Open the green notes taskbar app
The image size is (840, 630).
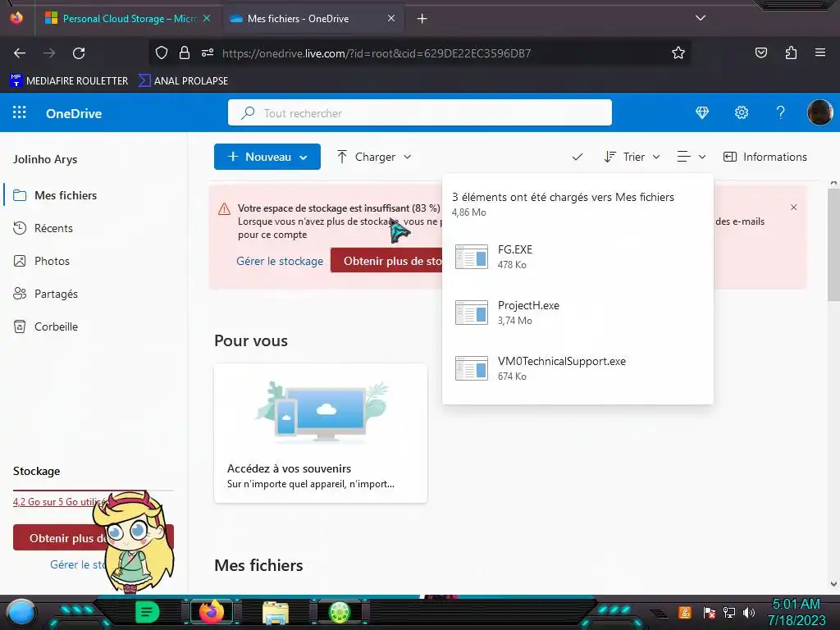click(x=148, y=612)
